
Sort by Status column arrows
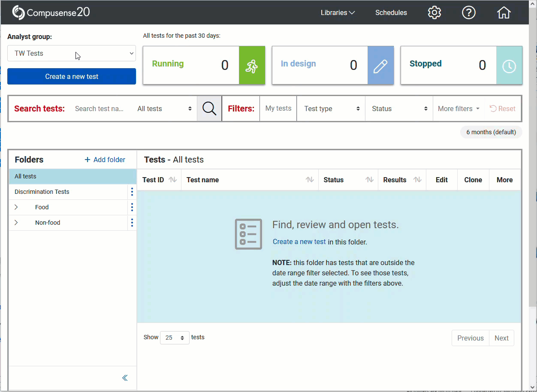(369, 180)
